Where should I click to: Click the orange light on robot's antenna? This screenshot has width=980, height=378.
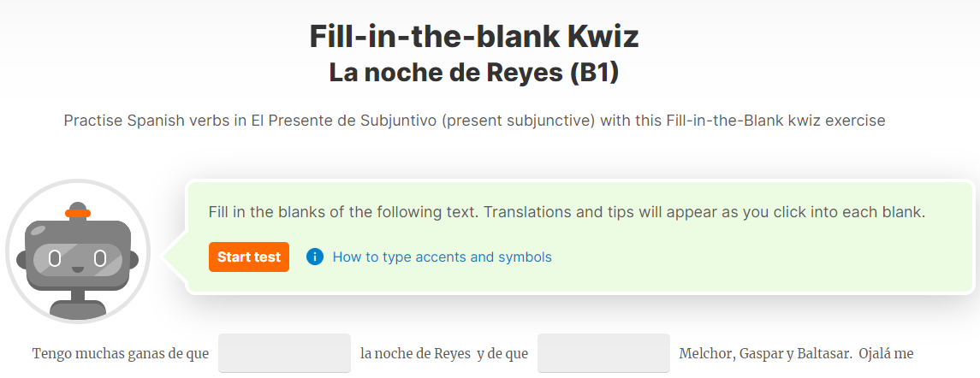pyautogui.click(x=78, y=213)
